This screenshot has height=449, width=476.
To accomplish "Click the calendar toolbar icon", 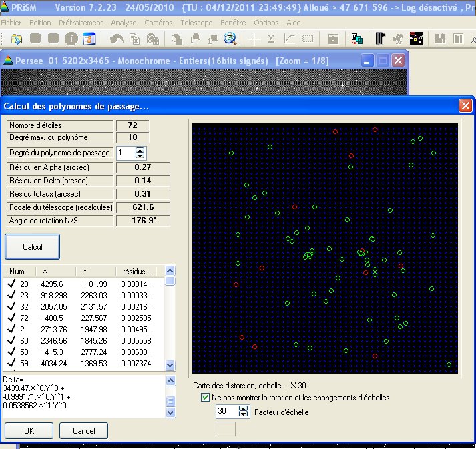I will [x=89, y=39].
